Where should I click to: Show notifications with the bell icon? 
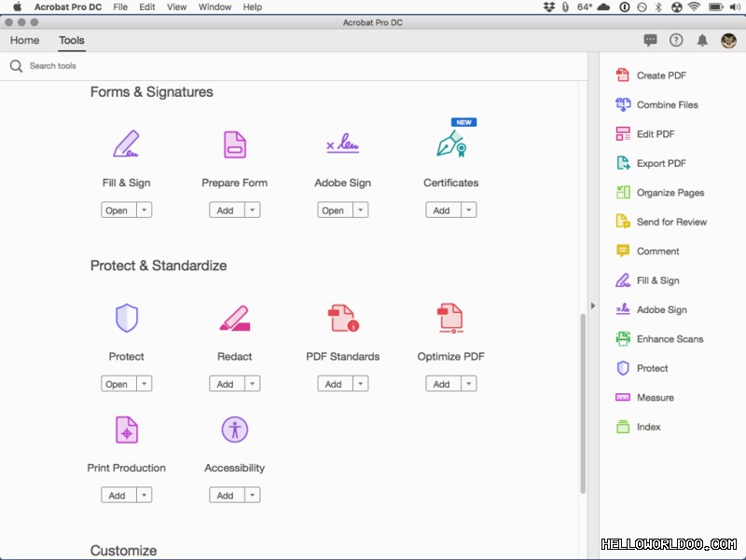702,40
